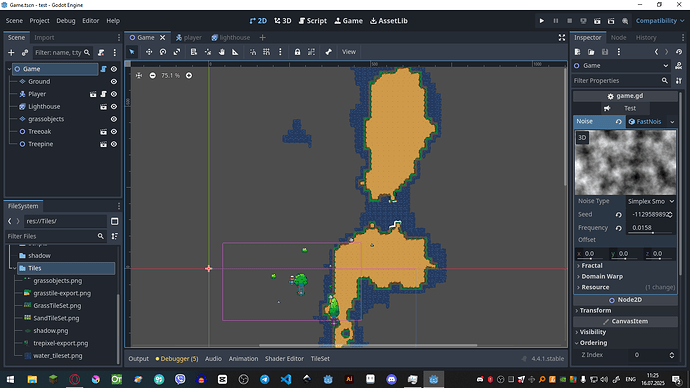Center the view icon near zoom
The width and height of the screenshot is (690, 388).
(x=139, y=76)
